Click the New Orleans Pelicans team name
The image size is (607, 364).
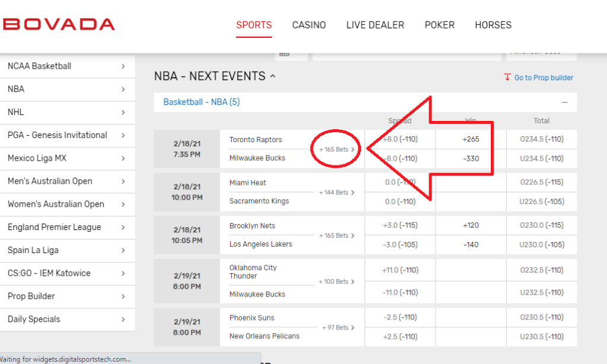pos(264,336)
